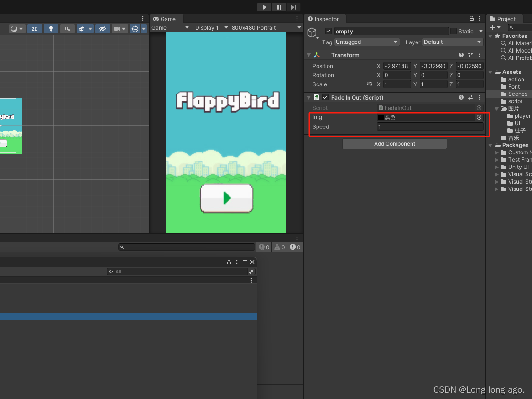Edit Position Y value field
Viewport: 532px width, 399px height.
pos(433,66)
